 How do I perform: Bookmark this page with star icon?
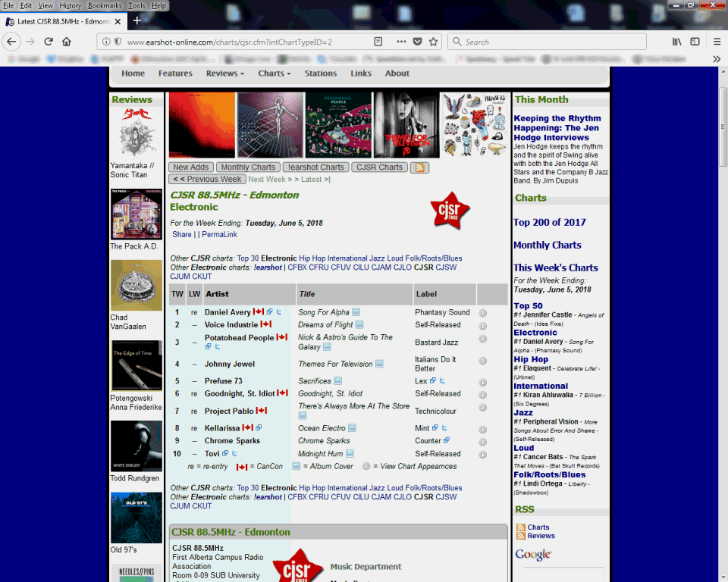[x=433, y=42]
